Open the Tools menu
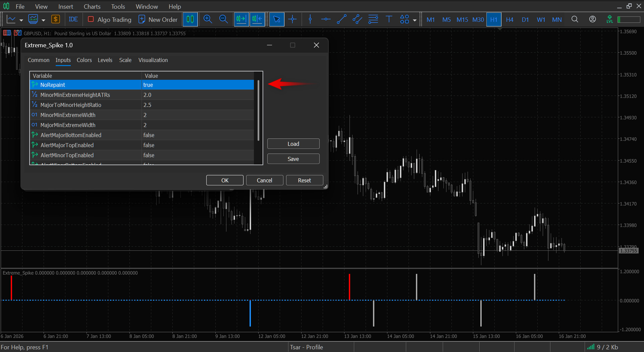Image resolution: width=644 pixels, height=352 pixels. pos(118,6)
